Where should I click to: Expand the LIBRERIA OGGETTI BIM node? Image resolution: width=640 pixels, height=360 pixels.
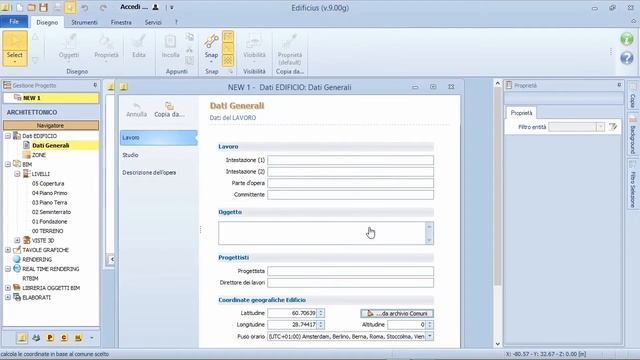[8, 288]
